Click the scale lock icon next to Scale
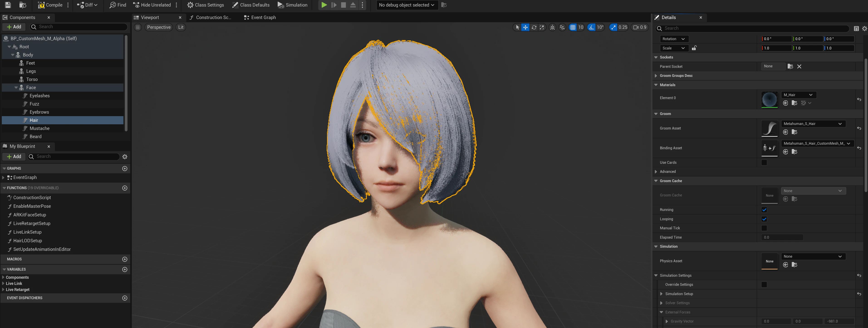 tap(694, 48)
